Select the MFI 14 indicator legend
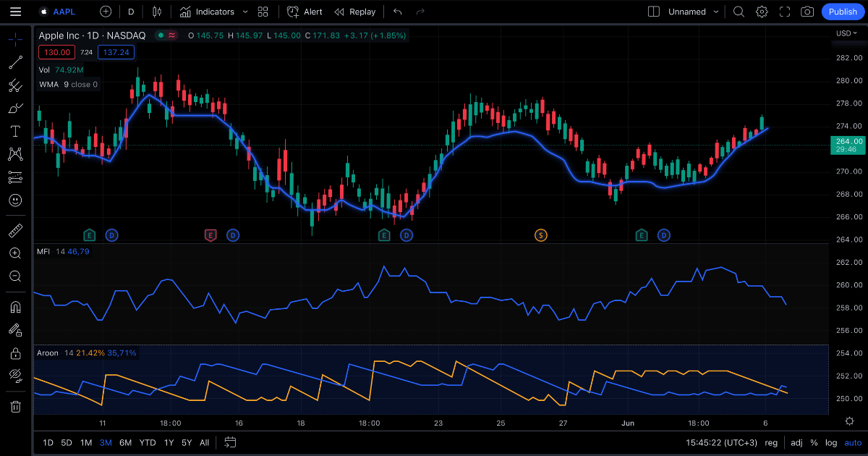This screenshot has width=868, height=456. (x=63, y=252)
